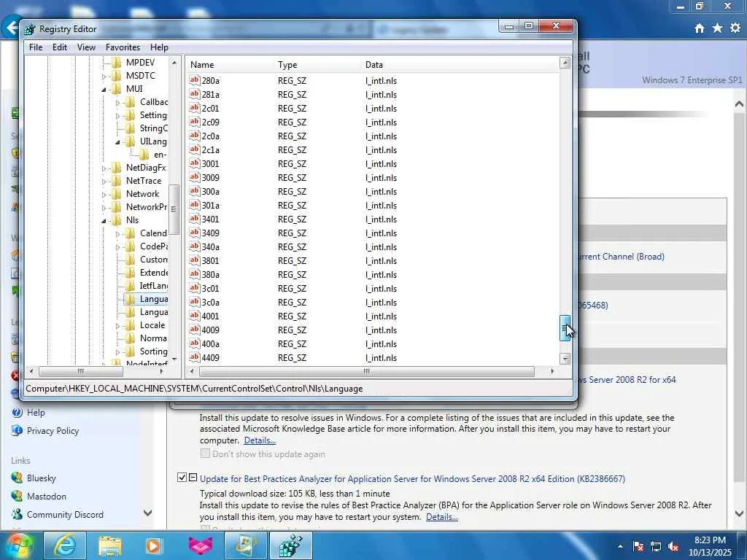The height and width of the screenshot is (560, 747).
Task: Select the Network folder icon
Action: coord(117,194)
